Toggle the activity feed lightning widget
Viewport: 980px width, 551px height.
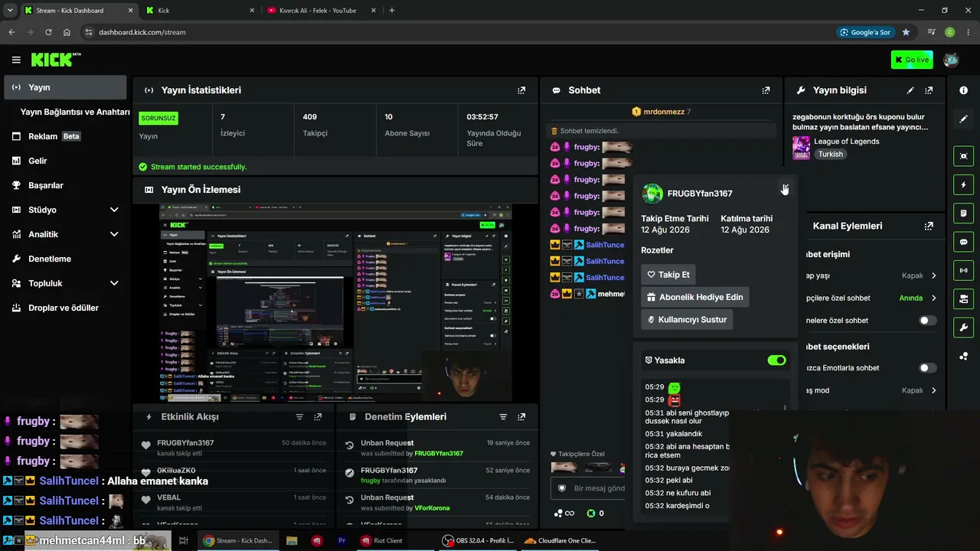963,184
